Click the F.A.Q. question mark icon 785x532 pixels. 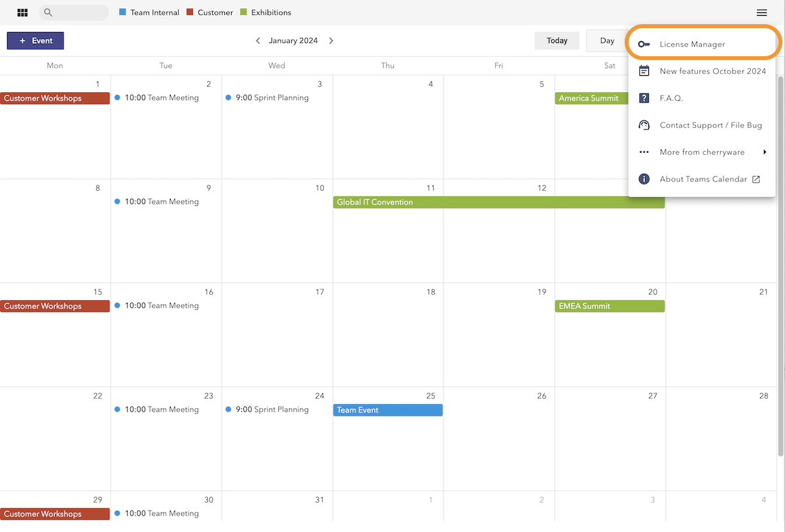pos(644,98)
